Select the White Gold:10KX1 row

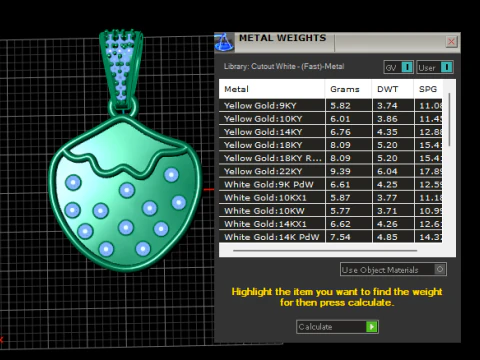pyautogui.click(x=331, y=198)
